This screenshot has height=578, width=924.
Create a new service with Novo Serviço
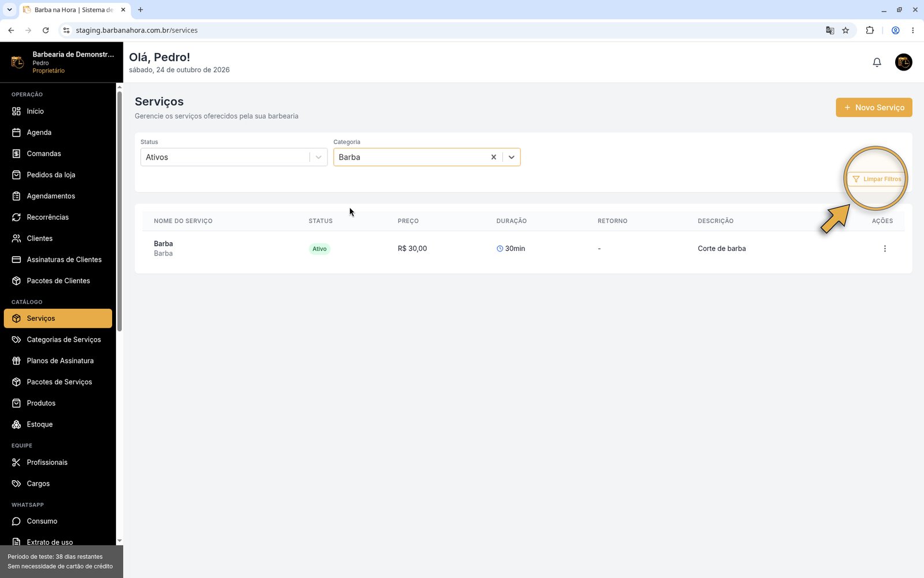pos(874,108)
